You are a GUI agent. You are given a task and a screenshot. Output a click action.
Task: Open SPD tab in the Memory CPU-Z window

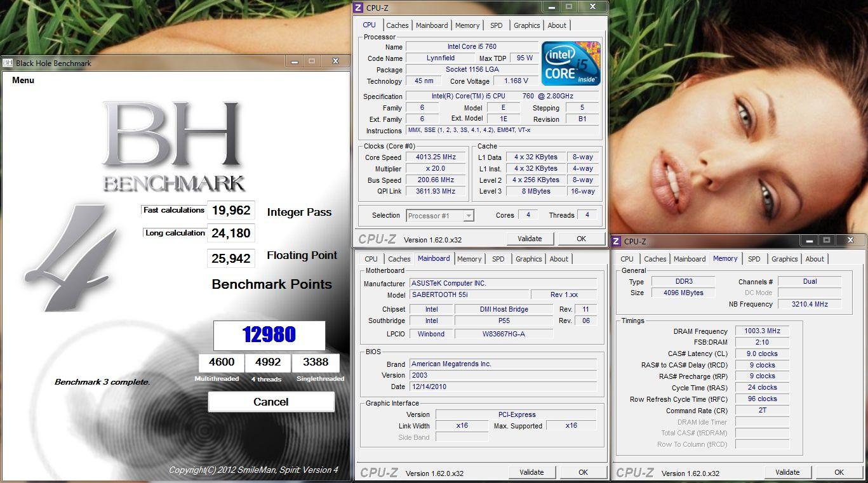click(754, 259)
